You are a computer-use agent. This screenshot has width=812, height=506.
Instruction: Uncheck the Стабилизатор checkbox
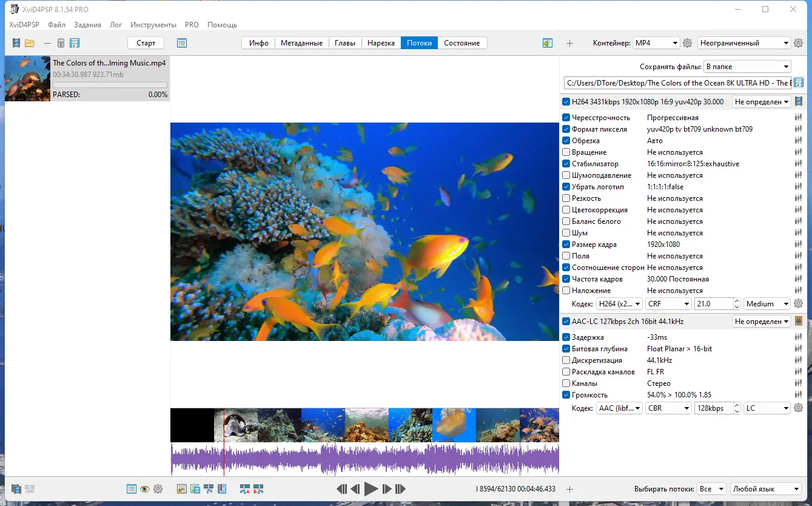click(x=566, y=164)
